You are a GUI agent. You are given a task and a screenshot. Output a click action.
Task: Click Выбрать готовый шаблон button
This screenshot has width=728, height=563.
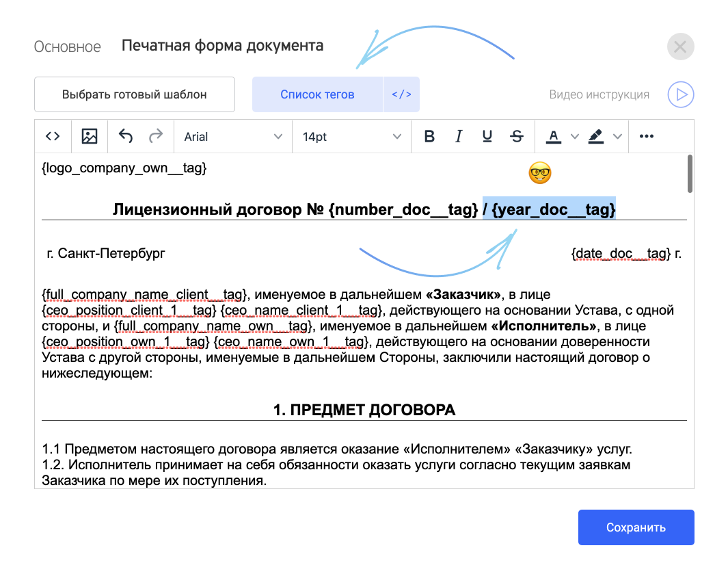pyautogui.click(x=135, y=94)
